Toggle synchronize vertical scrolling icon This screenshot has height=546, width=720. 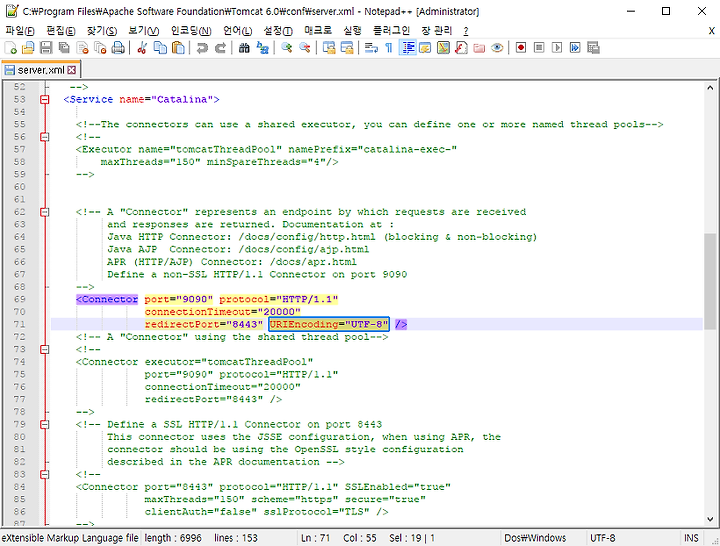click(x=329, y=47)
